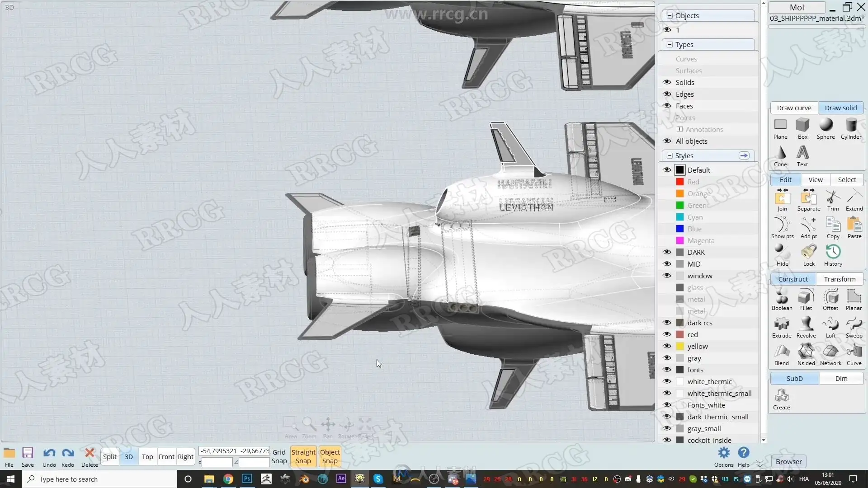Select the Sphere solid tool
Image resolution: width=868 pixels, height=488 pixels.
coord(826,128)
